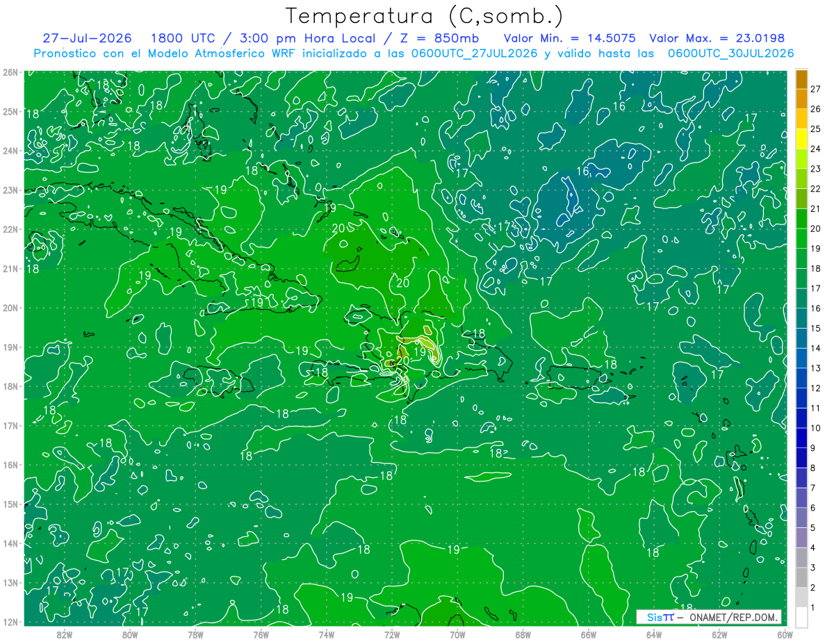834x644 pixels.
Task: Click the color bar label 27
Action: point(815,89)
